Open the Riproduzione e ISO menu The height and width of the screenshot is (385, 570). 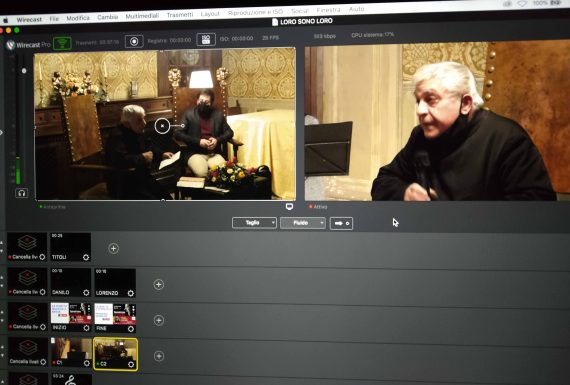pyautogui.click(x=255, y=12)
